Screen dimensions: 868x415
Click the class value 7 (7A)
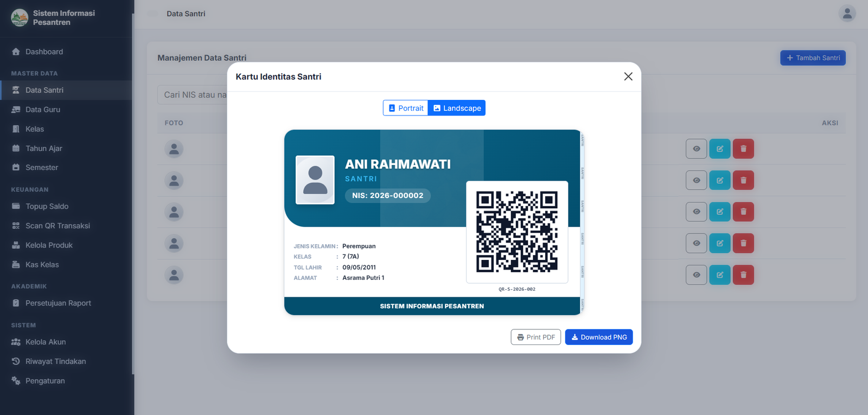[x=350, y=257]
